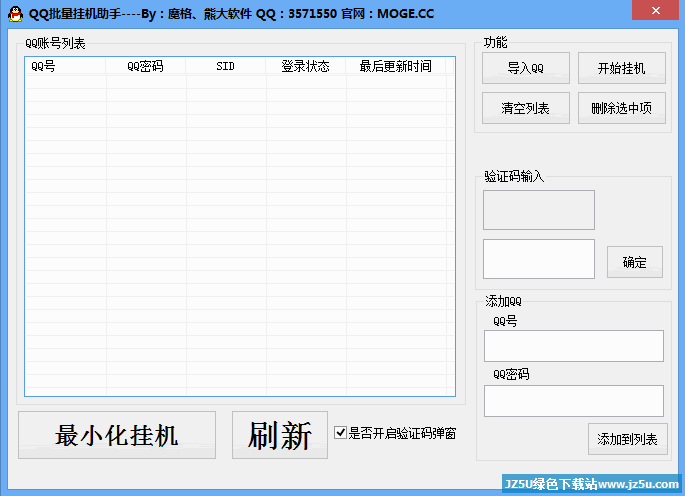Click the 最后更新时间 column header
Viewport: 685px width, 496px height.
click(x=396, y=66)
